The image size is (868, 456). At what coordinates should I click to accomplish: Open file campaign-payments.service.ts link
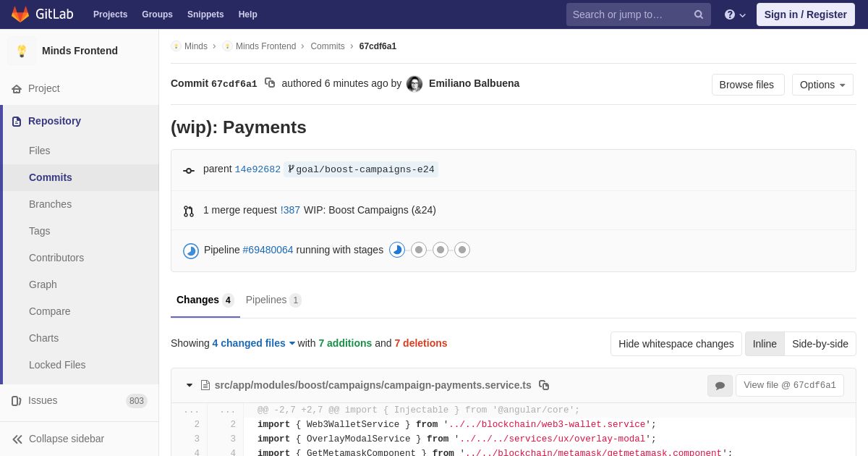[373, 385]
